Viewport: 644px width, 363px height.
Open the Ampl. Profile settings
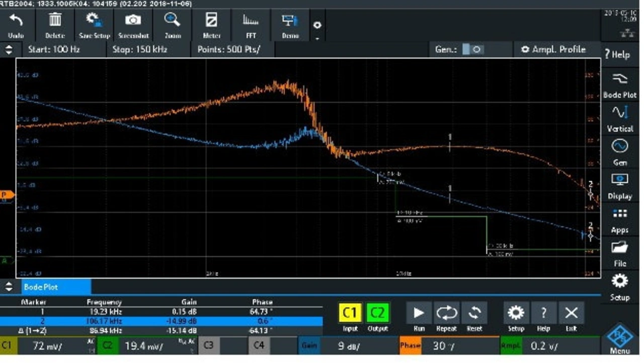click(x=554, y=49)
